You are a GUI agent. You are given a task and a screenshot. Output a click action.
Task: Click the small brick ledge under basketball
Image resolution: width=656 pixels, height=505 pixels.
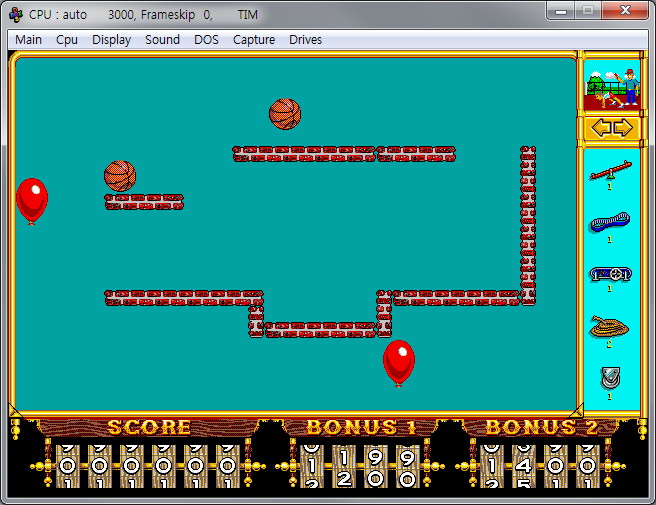[144, 202]
